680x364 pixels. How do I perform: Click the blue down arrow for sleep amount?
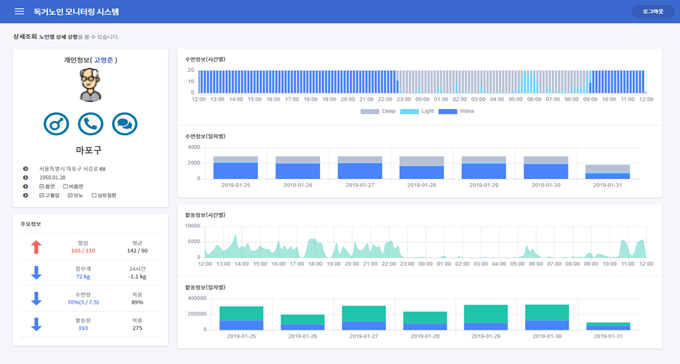point(36,298)
